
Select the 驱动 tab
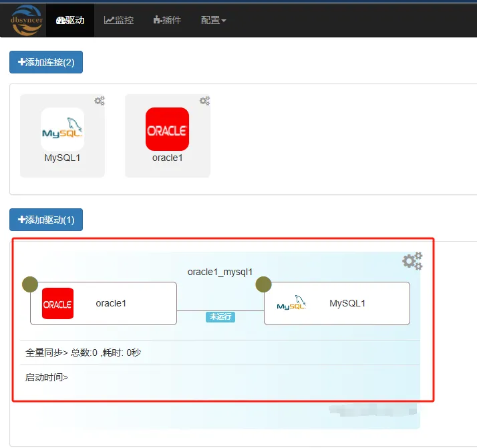70,20
